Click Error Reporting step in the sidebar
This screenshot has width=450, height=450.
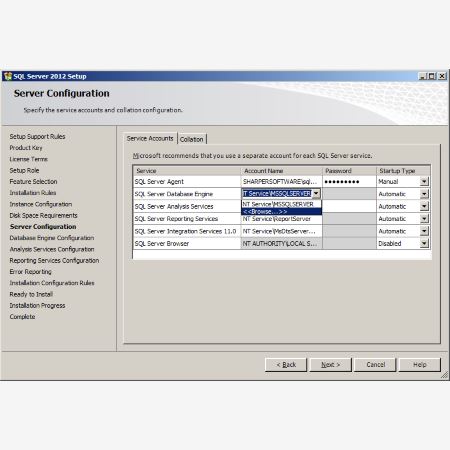pyautogui.click(x=31, y=272)
